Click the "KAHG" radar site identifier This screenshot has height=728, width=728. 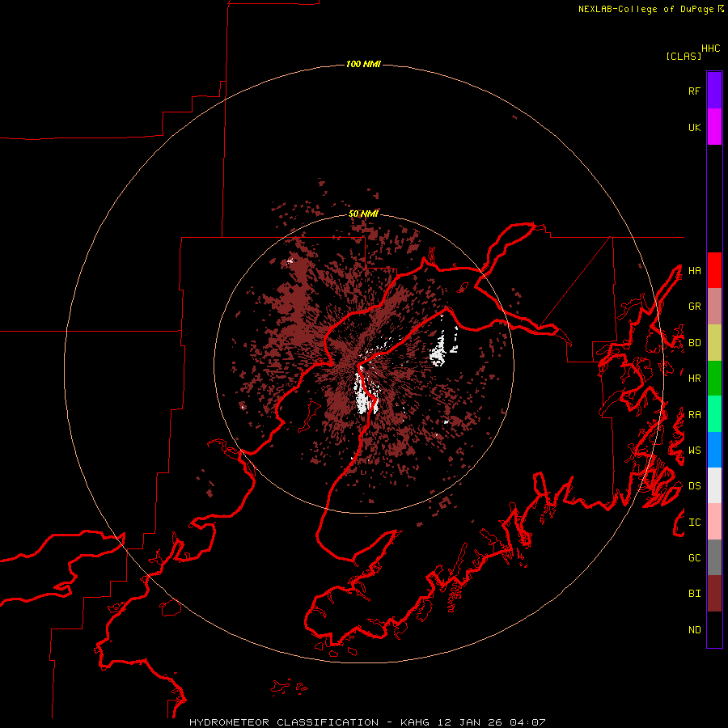click(x=414, y=722)
